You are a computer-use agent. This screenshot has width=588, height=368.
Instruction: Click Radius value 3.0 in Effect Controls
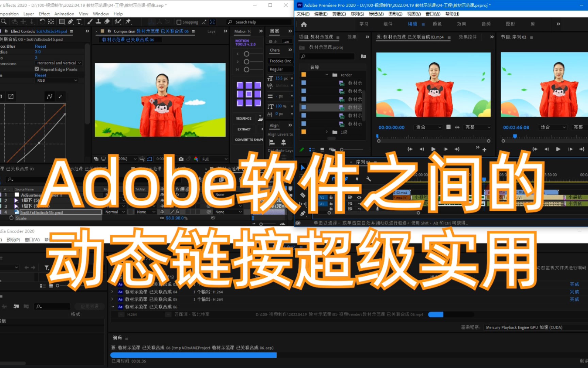point(38,52)
